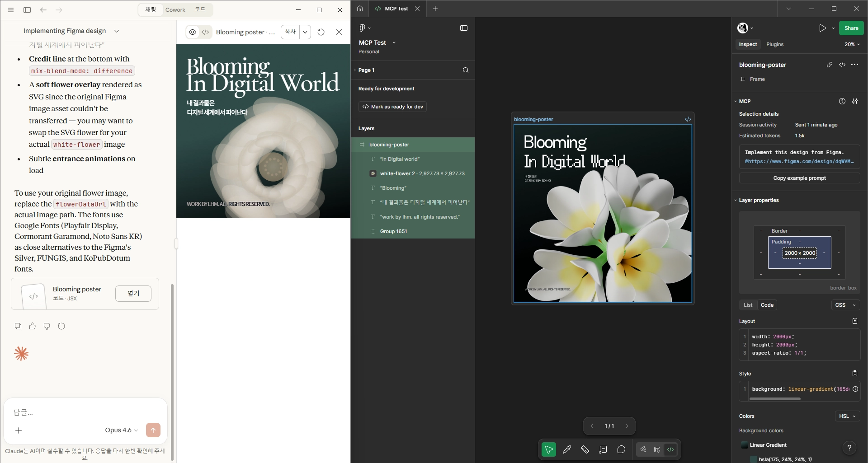Select the comment bubble tool
The height and width of the screenshot is (463, 868).
(621, 449)
